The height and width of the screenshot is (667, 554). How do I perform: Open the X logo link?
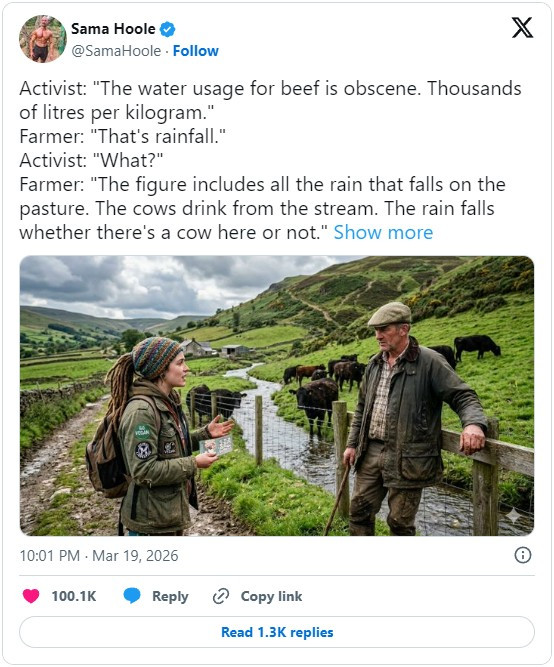pyautogui.click(x=522, y=28)
